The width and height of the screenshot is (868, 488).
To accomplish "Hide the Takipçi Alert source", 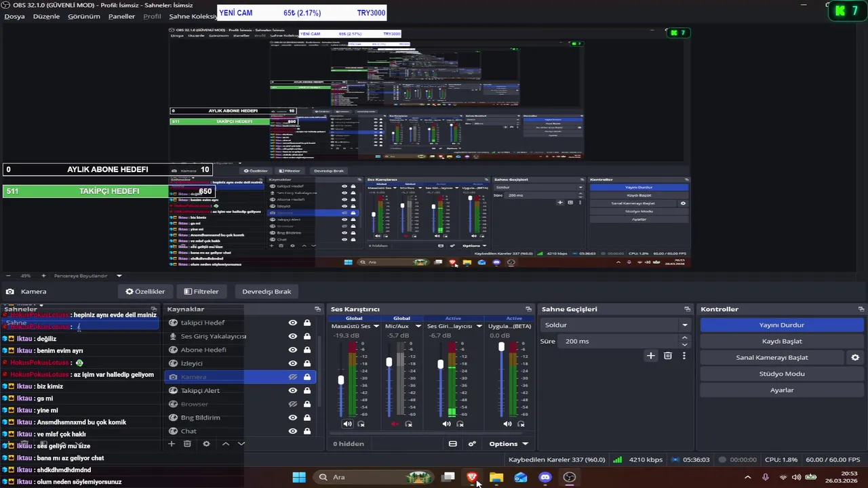I will point(293,390).
